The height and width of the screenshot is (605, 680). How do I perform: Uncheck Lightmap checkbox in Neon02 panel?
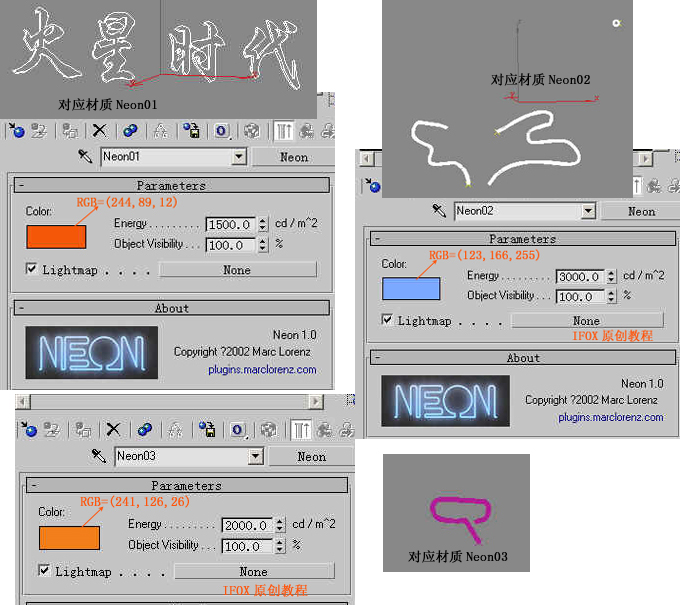pyautogui.click(x=387, y=320)
